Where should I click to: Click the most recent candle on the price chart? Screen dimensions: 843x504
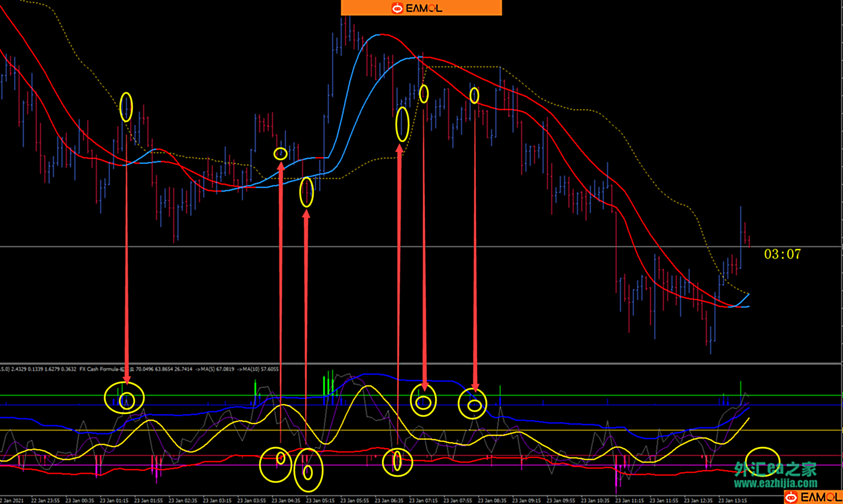[749, 240]
